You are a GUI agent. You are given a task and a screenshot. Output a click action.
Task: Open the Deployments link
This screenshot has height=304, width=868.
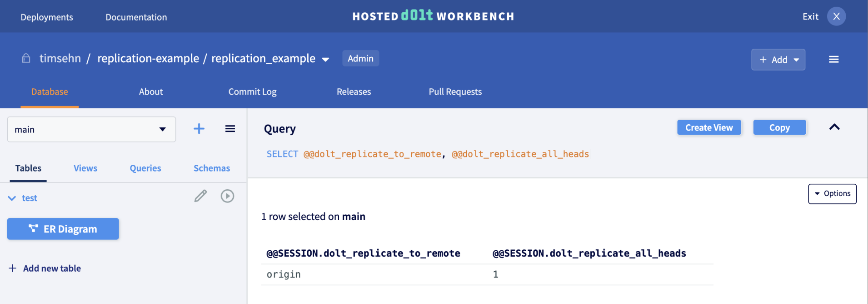[x=47, y=17]
